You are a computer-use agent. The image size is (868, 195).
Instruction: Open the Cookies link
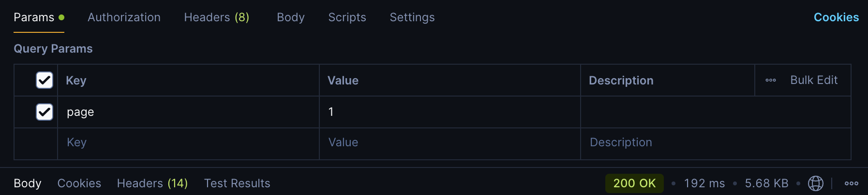836,17
